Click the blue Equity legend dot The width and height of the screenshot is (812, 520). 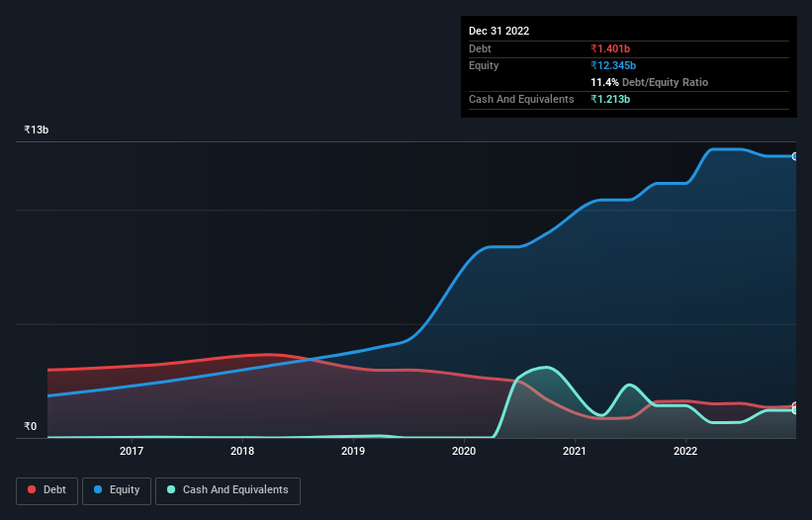[x=97, y=489]
